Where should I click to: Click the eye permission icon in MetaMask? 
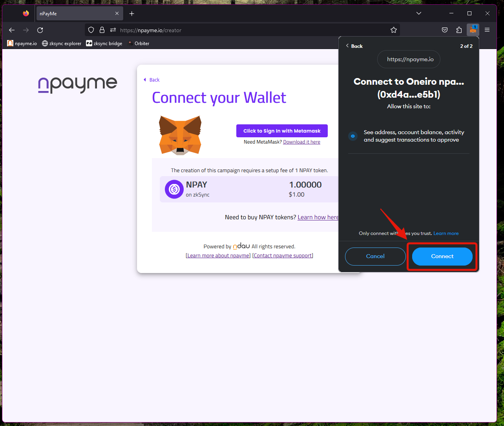(353, 136)
